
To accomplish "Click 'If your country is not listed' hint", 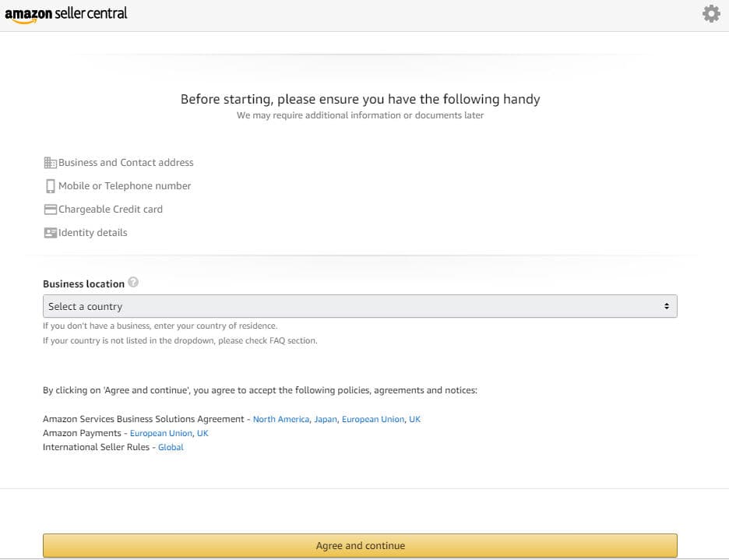I will [180, 340].
